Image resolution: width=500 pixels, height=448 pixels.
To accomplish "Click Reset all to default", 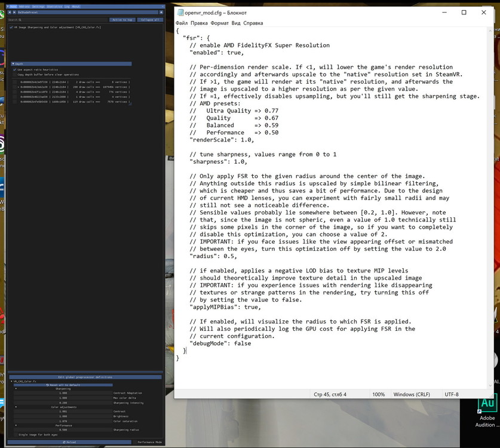I will click(63, 385).
